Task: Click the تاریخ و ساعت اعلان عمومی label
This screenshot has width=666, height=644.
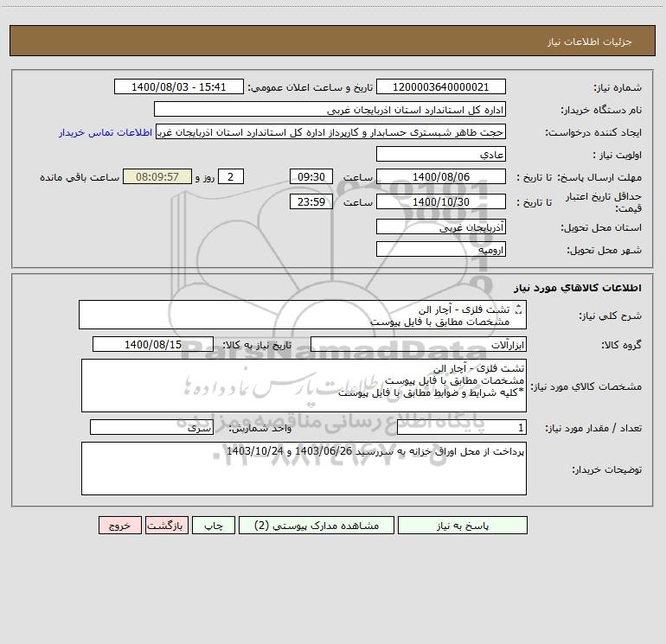Action: (x=311, y=87)
